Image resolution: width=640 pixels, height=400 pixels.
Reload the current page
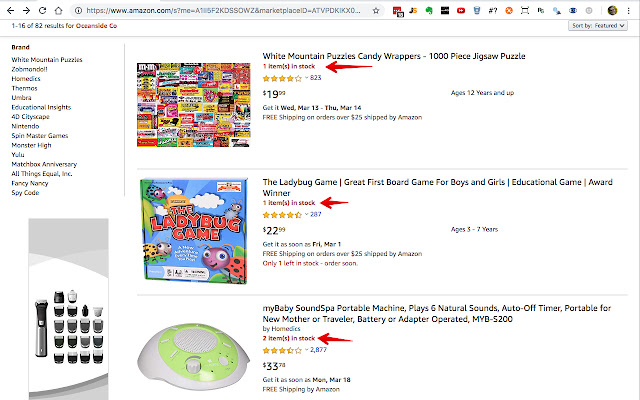tap(46, 9)
